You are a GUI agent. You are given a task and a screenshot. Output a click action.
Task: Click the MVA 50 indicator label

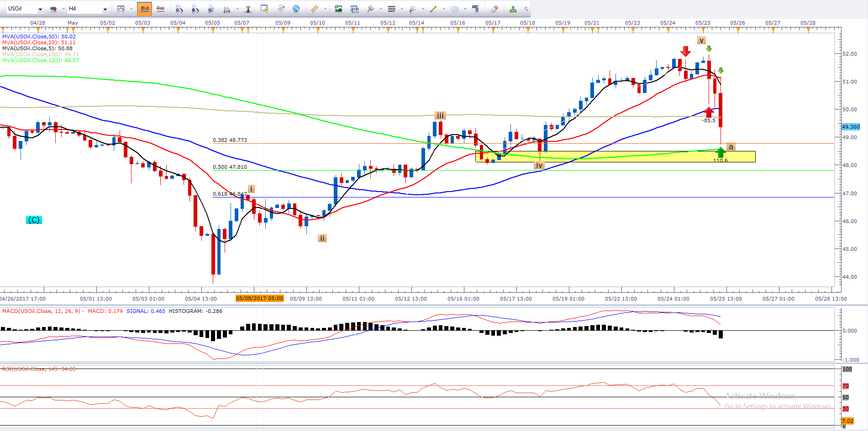point(39,36)
